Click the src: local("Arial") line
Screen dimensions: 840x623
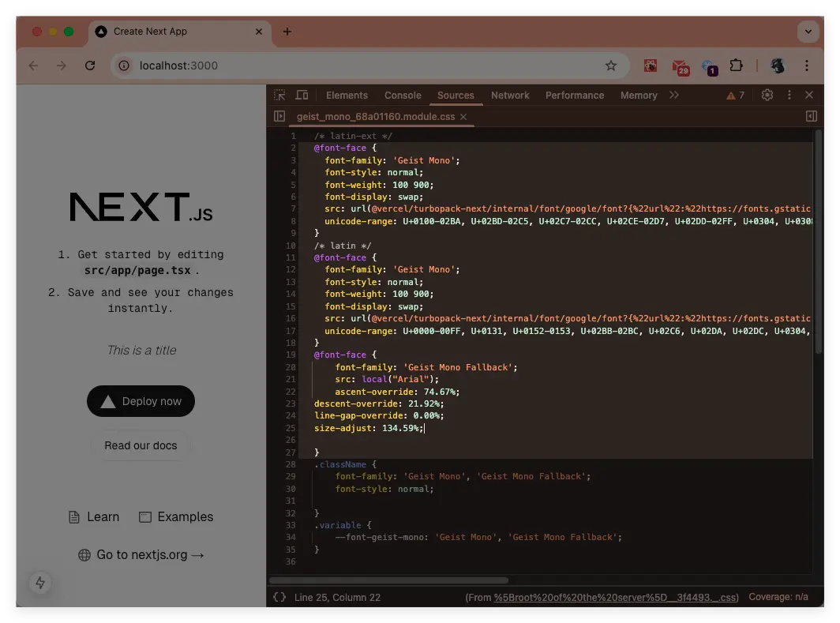click(x=387, y=379)
